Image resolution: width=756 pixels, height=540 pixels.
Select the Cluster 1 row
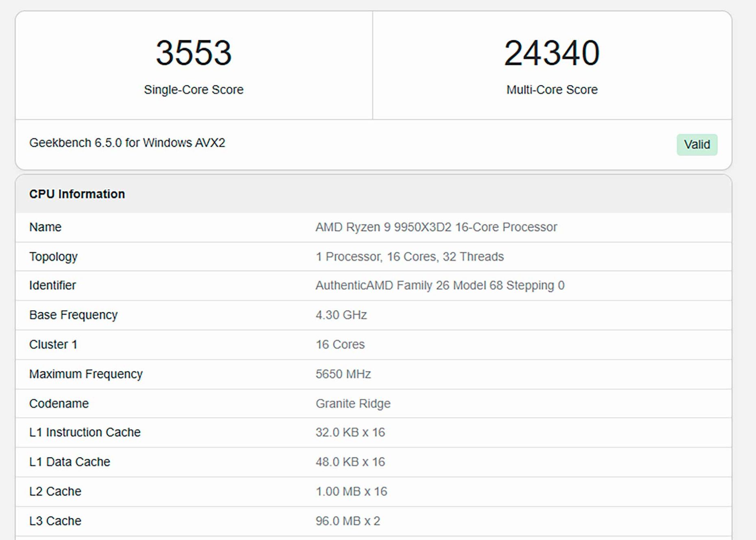point(53,344)
